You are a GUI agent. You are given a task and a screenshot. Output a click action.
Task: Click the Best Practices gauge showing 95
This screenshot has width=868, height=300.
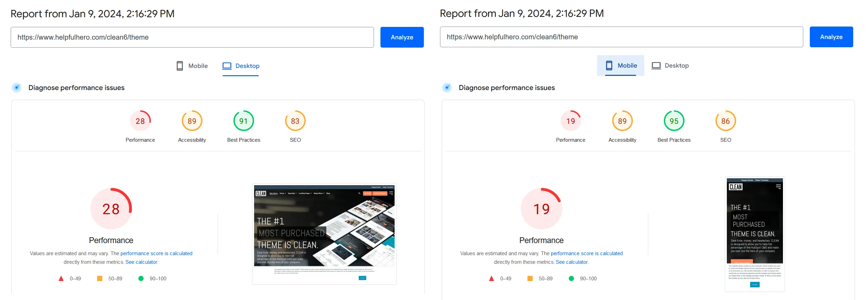pos(674,121)
